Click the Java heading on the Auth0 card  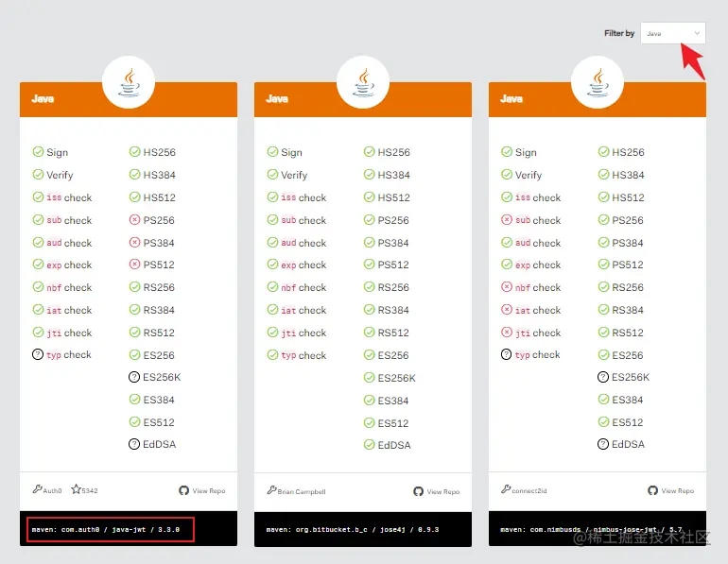pos(43,99)
